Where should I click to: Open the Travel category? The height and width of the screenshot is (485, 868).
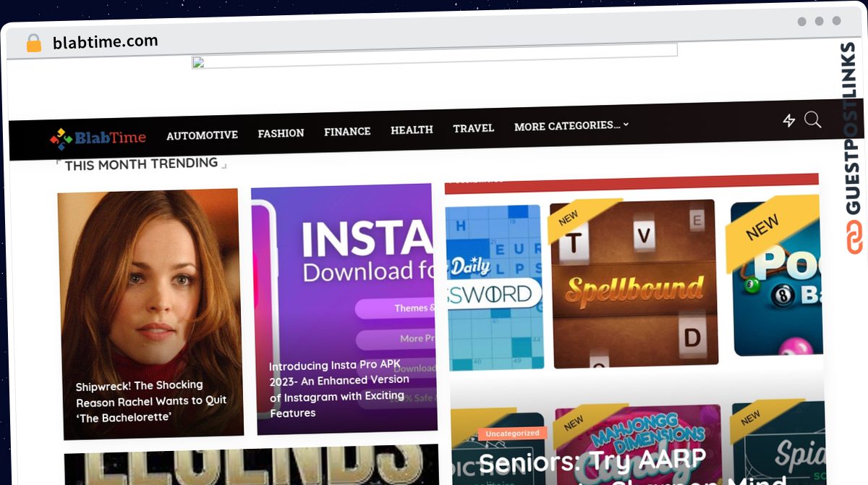tap(474, 128)
